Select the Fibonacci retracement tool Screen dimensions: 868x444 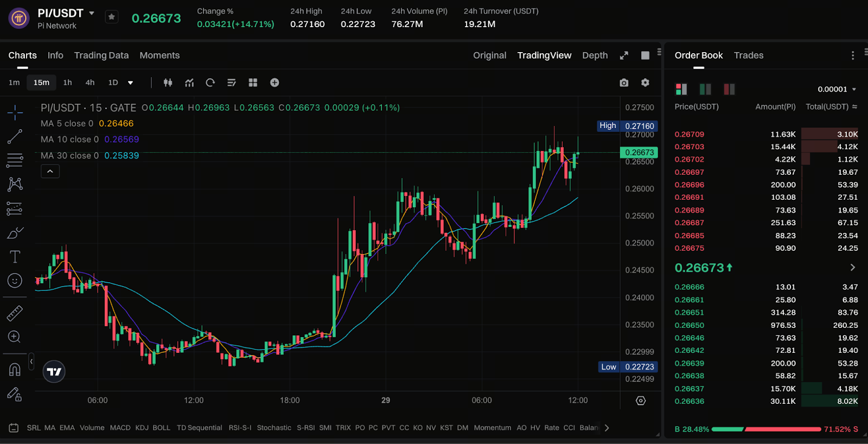point(15,160)
